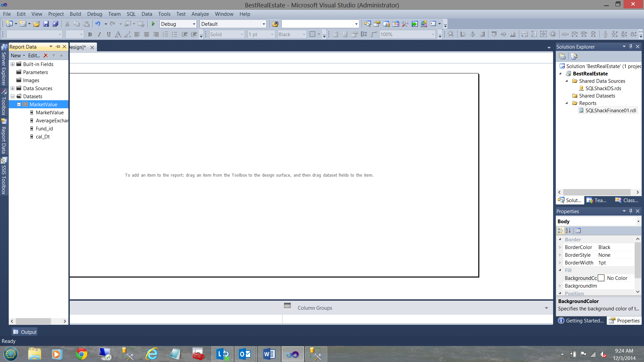Viewport: 644px width, 362px height.
Task: Click the Find in Files toolbar icon
Action: tap(275, 24)
